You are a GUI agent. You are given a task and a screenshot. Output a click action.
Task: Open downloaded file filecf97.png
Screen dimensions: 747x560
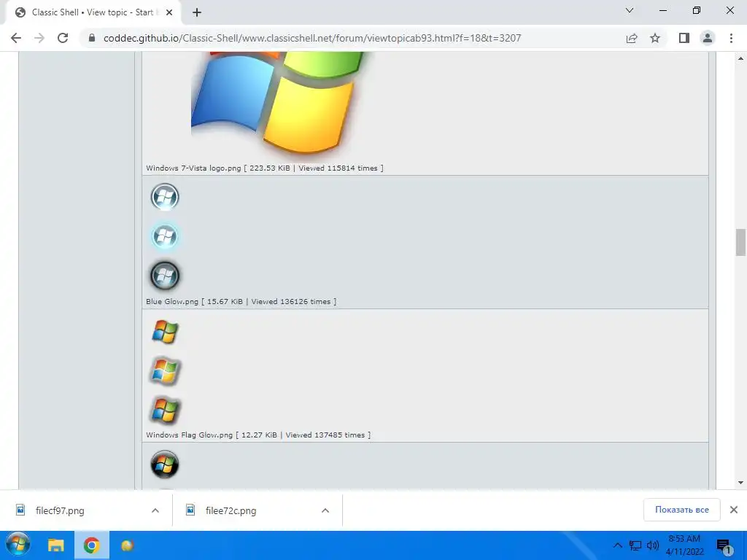[x=60, y=510]
